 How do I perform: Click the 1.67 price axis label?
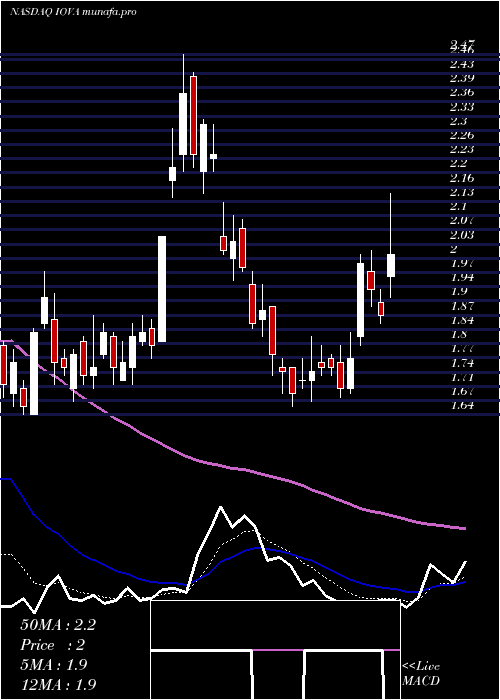(462, 392)
